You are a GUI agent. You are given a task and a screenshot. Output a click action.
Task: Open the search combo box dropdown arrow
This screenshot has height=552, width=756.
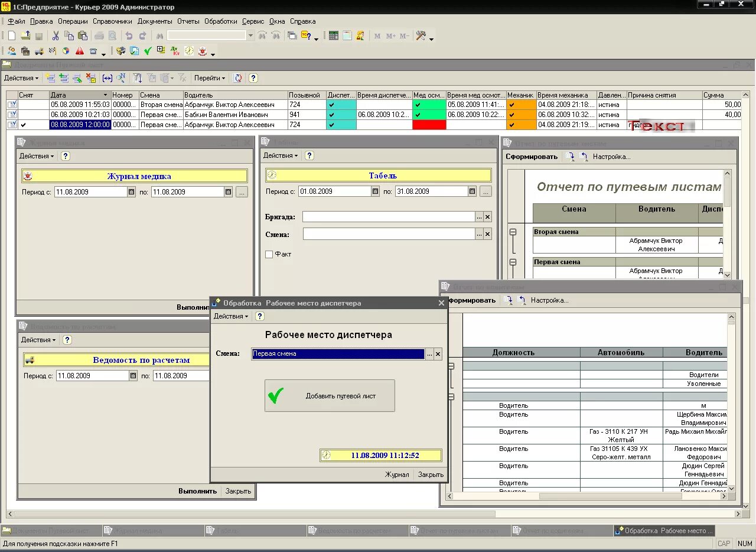(x=251, y=36)
